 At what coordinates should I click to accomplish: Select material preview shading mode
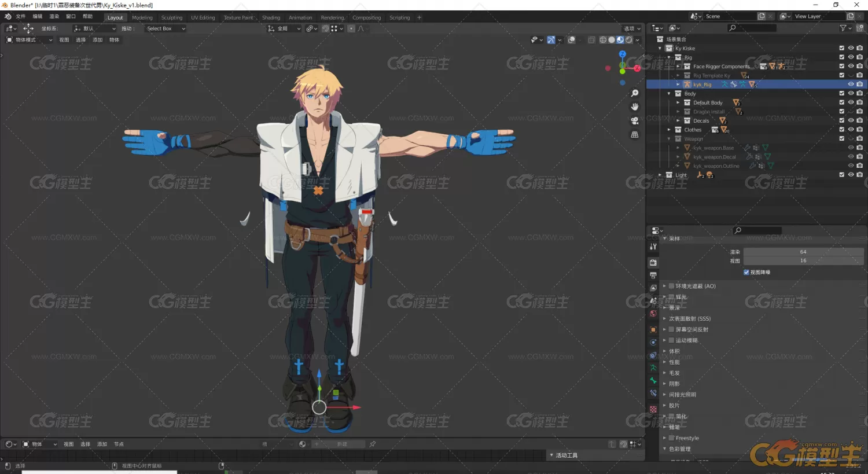click(x=620, y=40)
